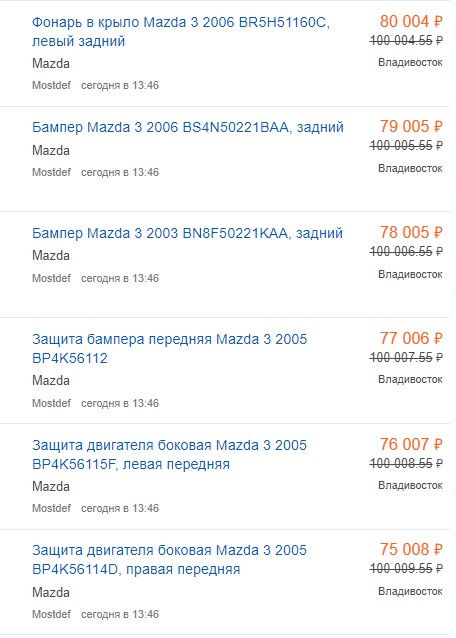
Task: Click the Mostdef seller name in the first listing
Action: coord(51,85)
